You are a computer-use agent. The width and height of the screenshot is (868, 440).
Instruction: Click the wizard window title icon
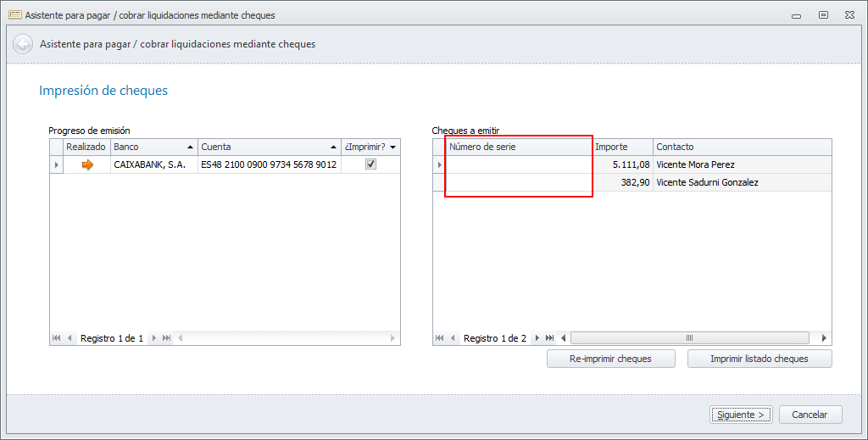click(x=15, y=15)
